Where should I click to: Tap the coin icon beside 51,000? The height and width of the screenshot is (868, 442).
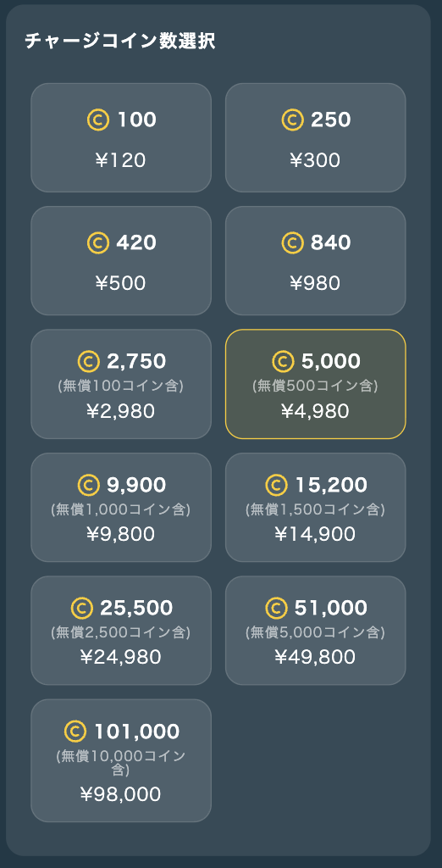[276, 608]
